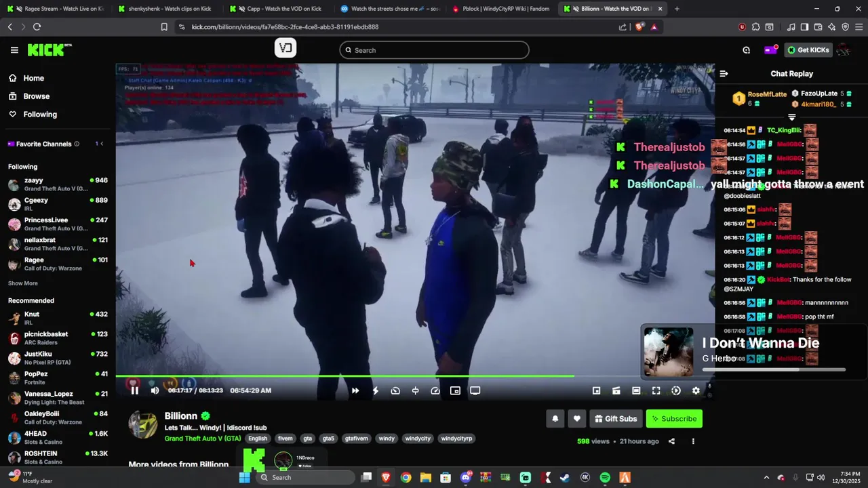
Task: Click the cast to screen icon
Action: pyautogui.click(x=475, y=390)
